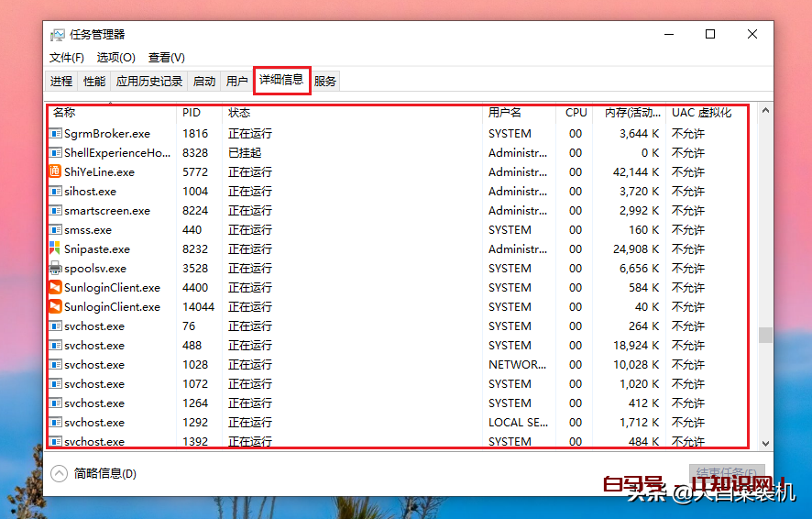Switch to the 性能 tab
The width and height of the screenshot is (812, 519).
click(x=94, y=81)
